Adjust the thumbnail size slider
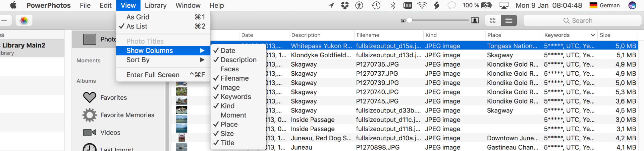This screenshot has height=151, width=644. [x=409, y=20]
